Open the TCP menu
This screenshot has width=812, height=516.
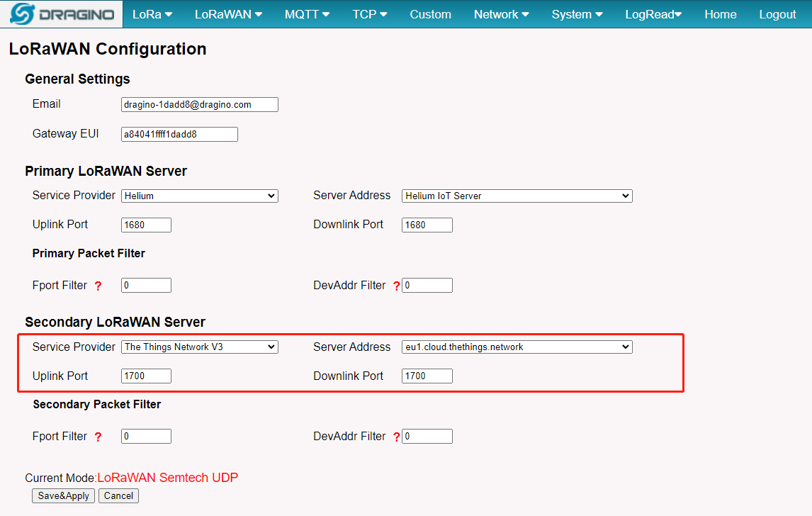tap(370, 14)
